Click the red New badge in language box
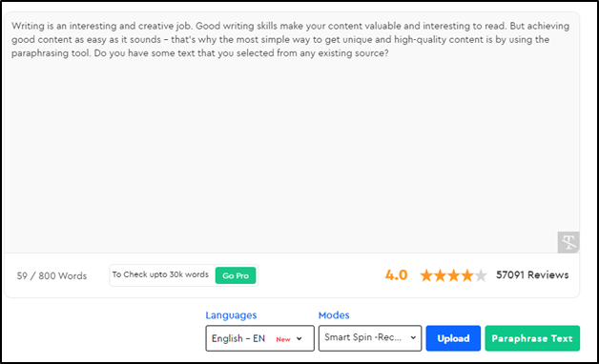Screen dimensions: 599x364 point(283,339)
